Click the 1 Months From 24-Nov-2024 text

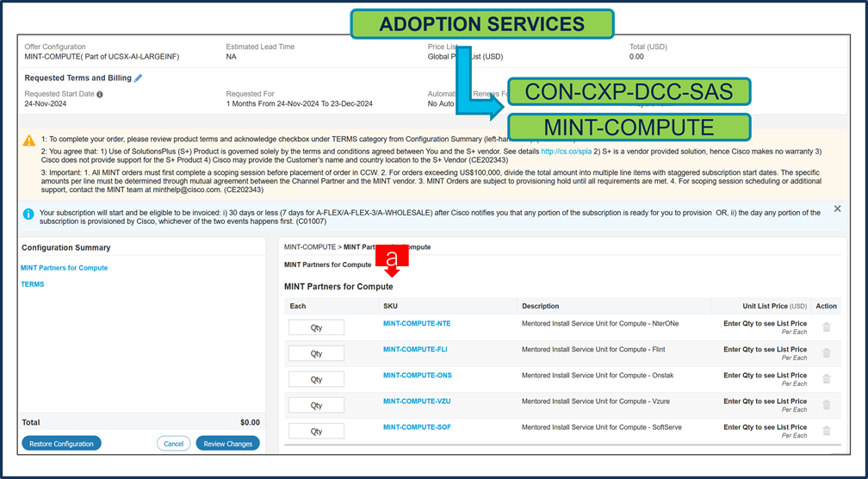[x=300, y=103]
